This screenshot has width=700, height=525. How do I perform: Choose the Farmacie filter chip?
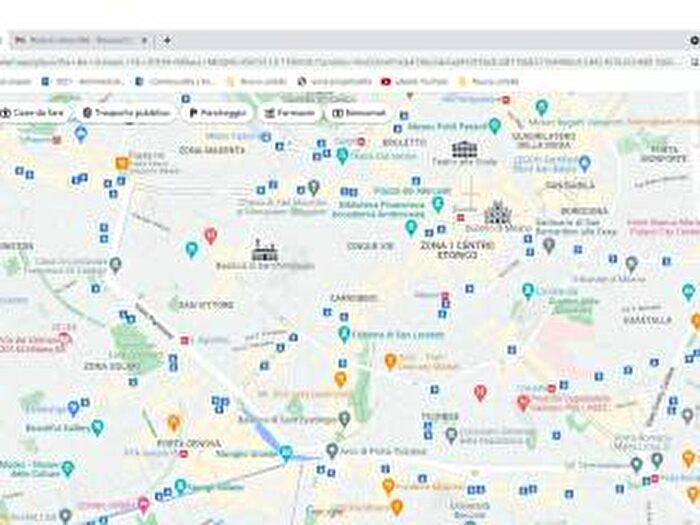pos(289,113)
